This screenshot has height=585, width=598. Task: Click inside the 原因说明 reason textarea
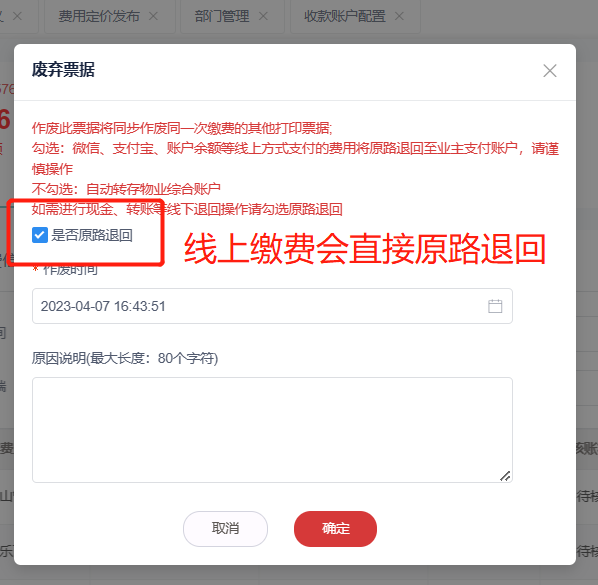coord(272,430)
